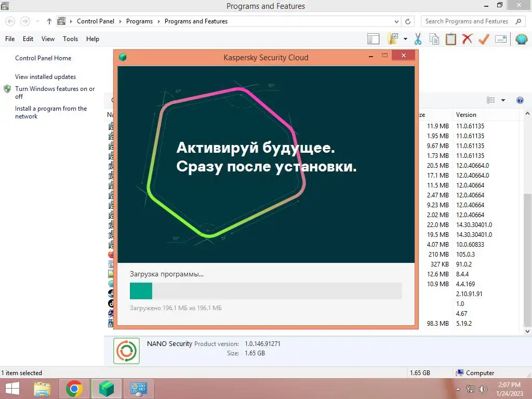Click the list scrollbar down arrow
Image resolution: width=532 pixels, height=399 pixels.
[527, 331]
